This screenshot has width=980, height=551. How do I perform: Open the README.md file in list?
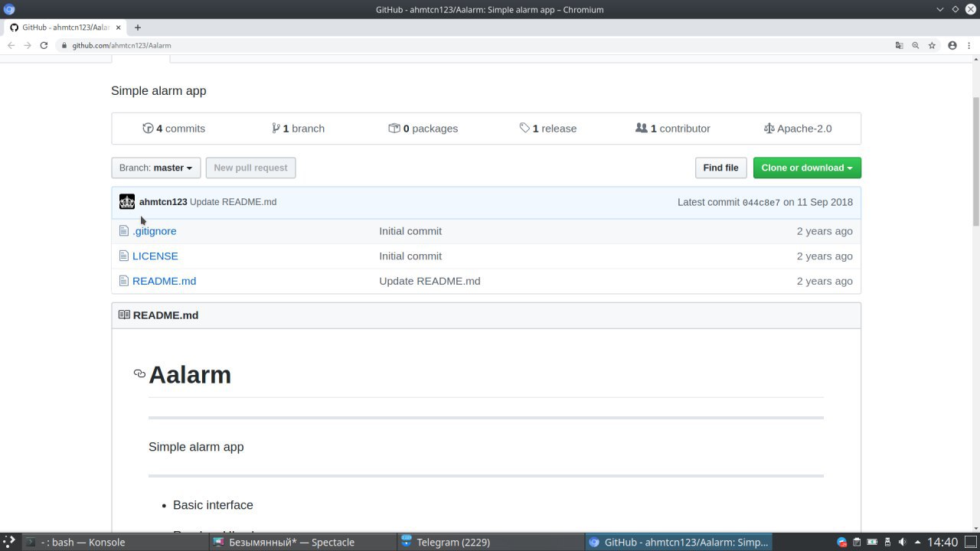click(x=164, y=281)
